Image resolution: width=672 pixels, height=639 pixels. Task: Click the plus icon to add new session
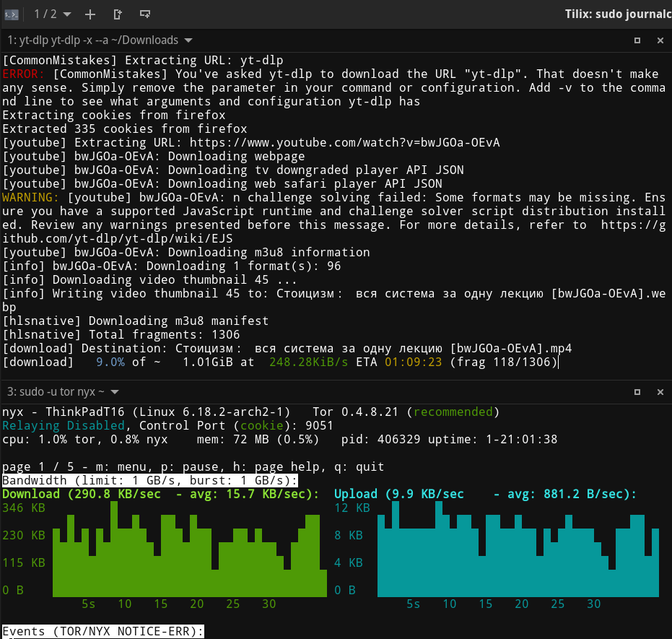point(90,14)
